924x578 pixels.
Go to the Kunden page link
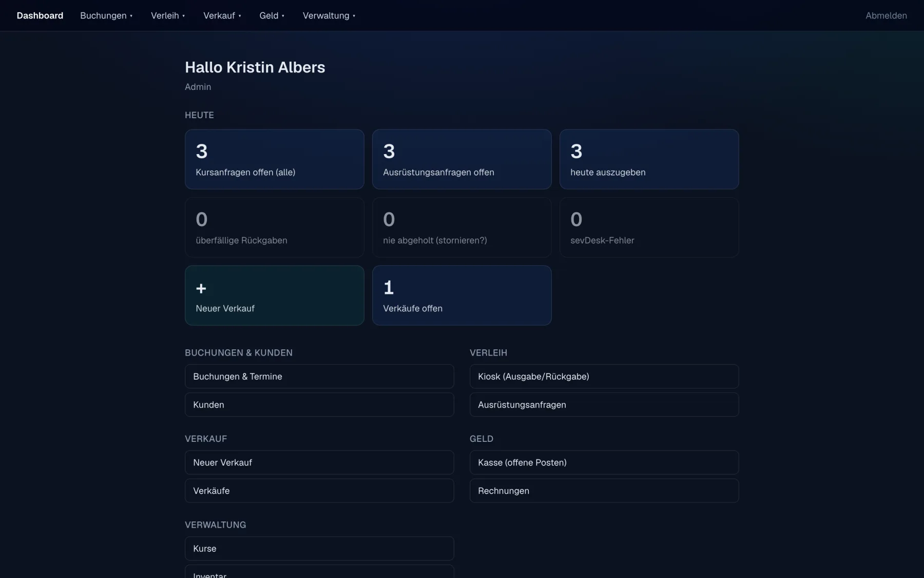click(319, 405)
